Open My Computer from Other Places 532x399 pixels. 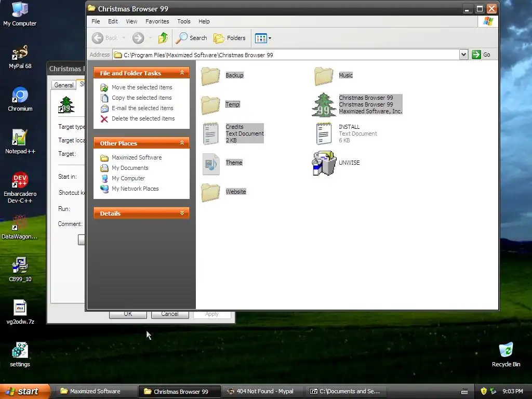tap(128, 179)
